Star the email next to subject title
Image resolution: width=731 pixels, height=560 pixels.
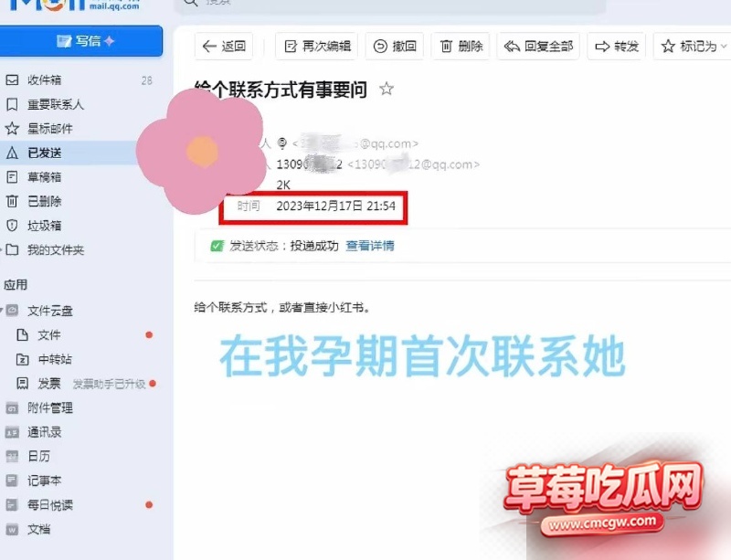click(387, 89)
